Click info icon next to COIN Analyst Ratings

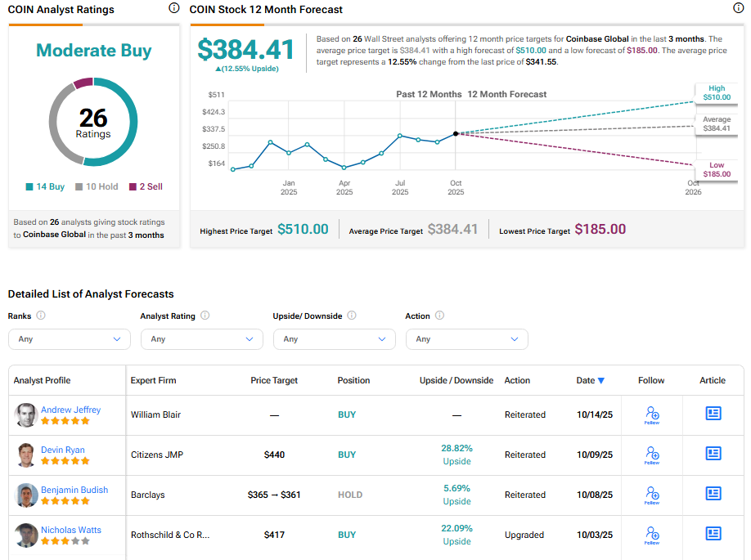click(x=173, y=8)
